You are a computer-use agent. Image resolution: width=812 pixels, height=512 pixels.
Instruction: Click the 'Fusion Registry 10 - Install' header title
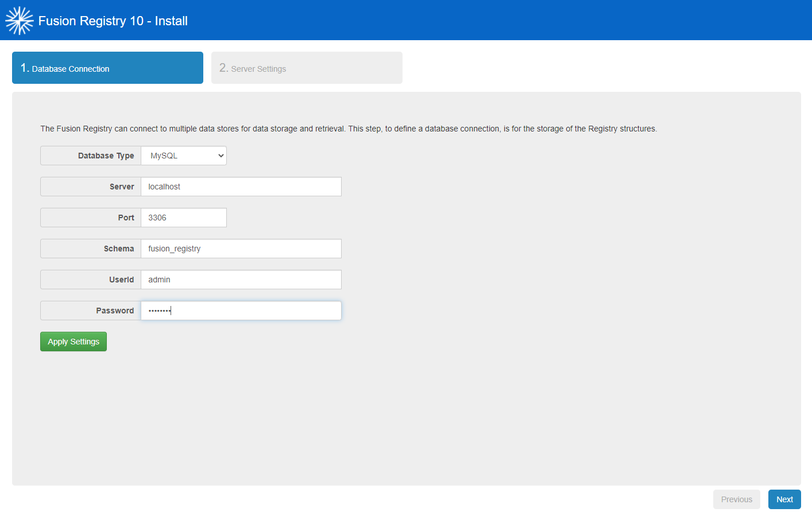[x=113, y=21]
